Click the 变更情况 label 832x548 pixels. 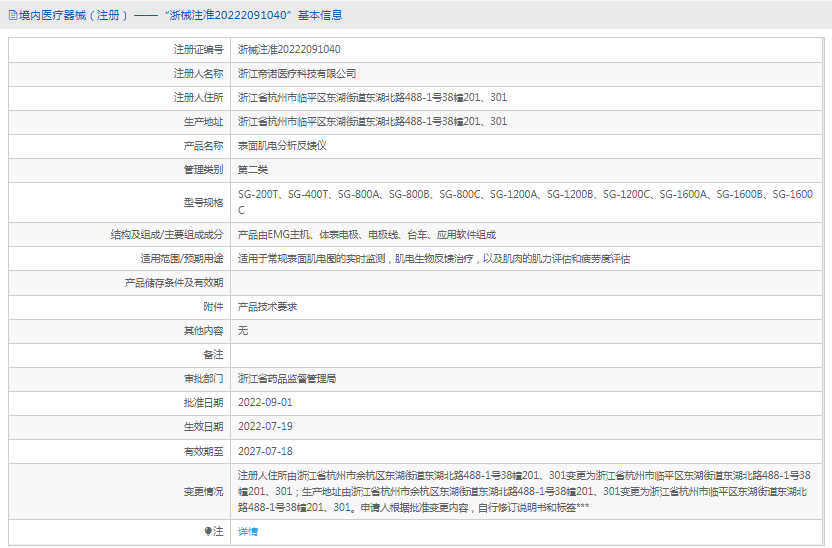[x=204, y=492]
